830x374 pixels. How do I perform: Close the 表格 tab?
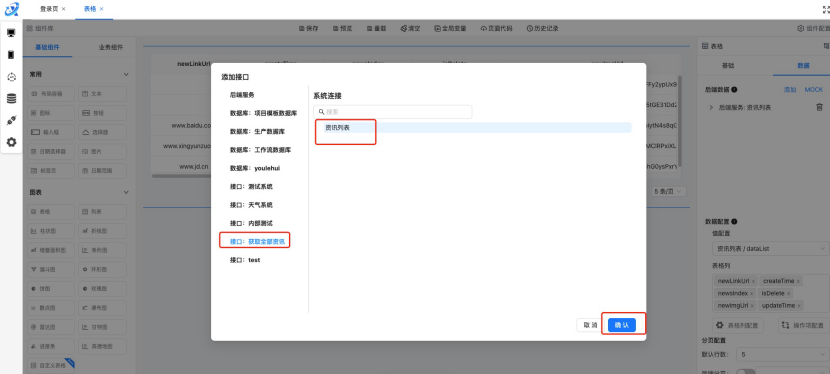point(101,9)
